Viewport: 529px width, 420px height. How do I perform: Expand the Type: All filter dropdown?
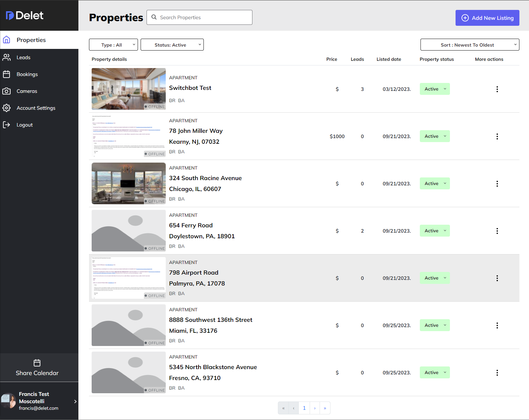tap(113, 45)
